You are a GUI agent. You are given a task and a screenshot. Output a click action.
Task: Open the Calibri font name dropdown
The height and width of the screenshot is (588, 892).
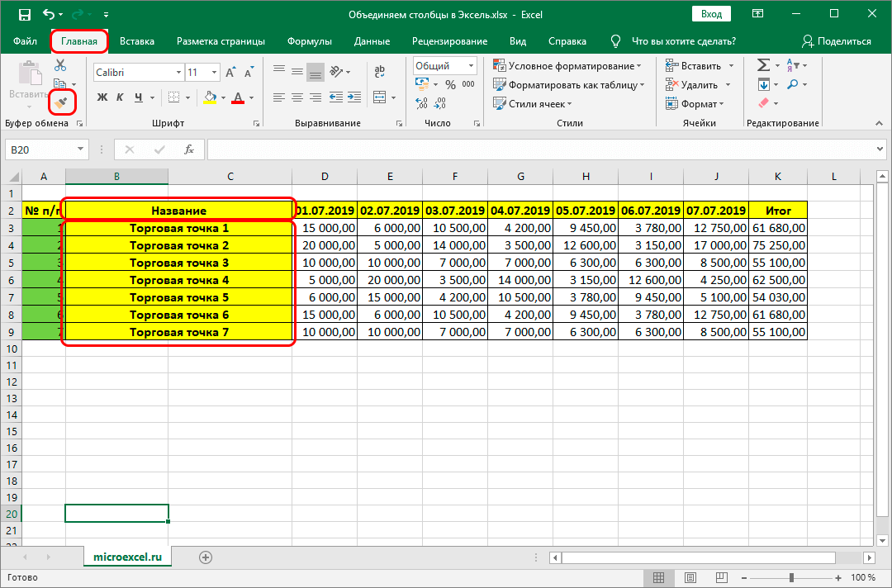coord(178,72)
